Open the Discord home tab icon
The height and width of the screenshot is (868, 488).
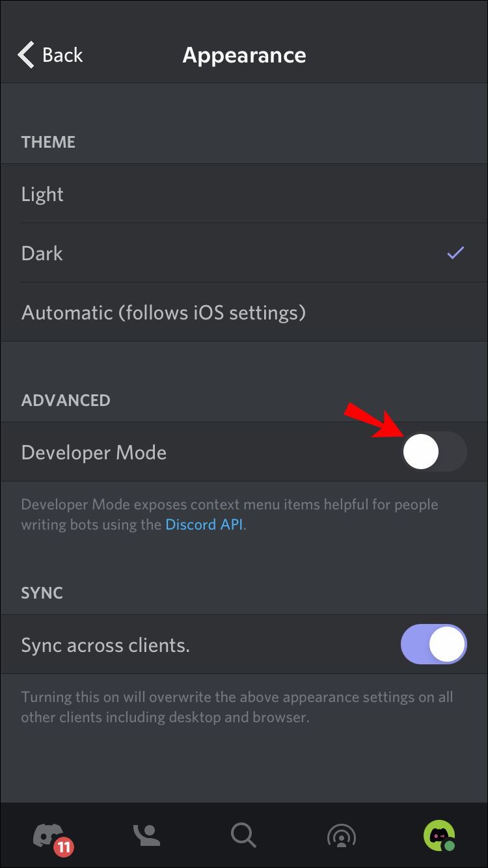[x=47, y=834]
